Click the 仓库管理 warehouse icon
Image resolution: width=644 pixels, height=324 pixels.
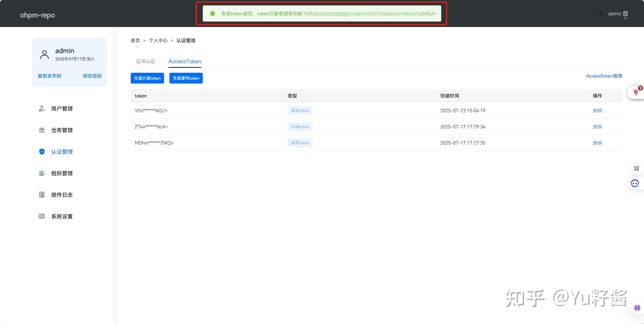point(42,130)
